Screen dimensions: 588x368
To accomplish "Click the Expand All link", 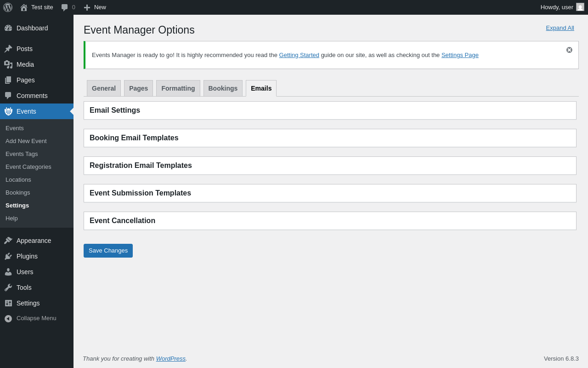I will tap(560, 28).
